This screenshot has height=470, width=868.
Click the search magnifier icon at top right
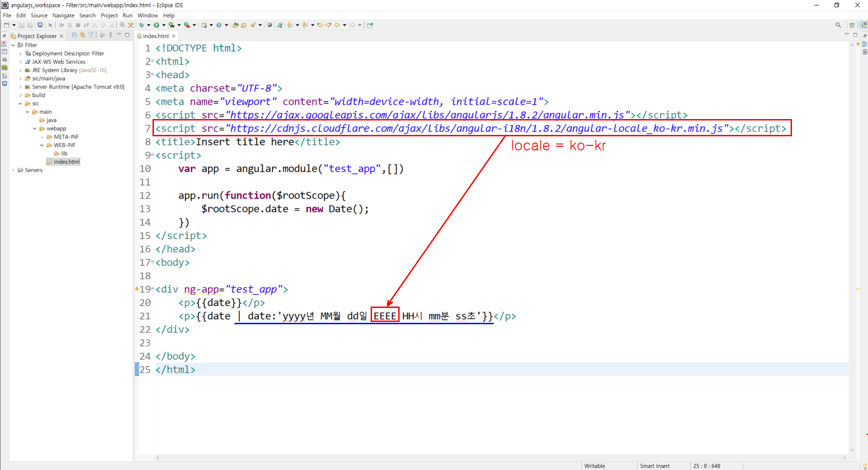[838, 25]
